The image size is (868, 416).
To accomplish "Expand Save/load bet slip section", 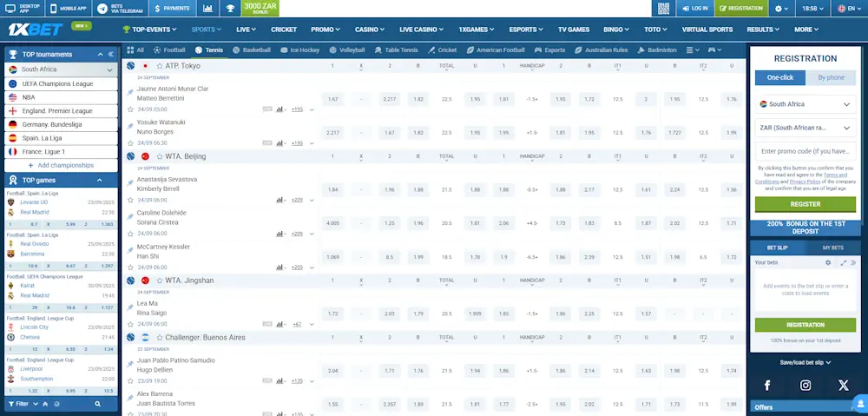I will 805,362.
